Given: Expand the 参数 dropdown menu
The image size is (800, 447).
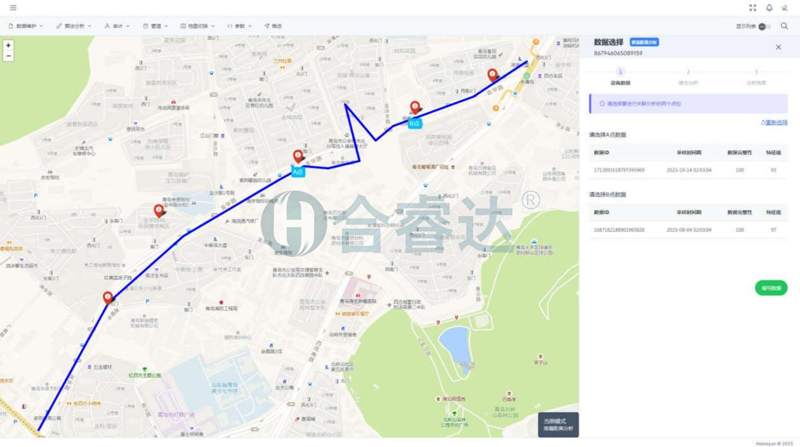Looking at the screenshot, I should (x=239, y=26).
